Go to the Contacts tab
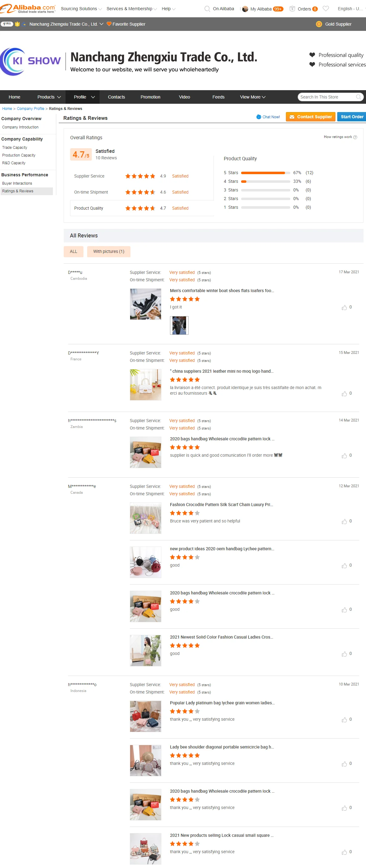The image size is (366, 868). [116, 97]
